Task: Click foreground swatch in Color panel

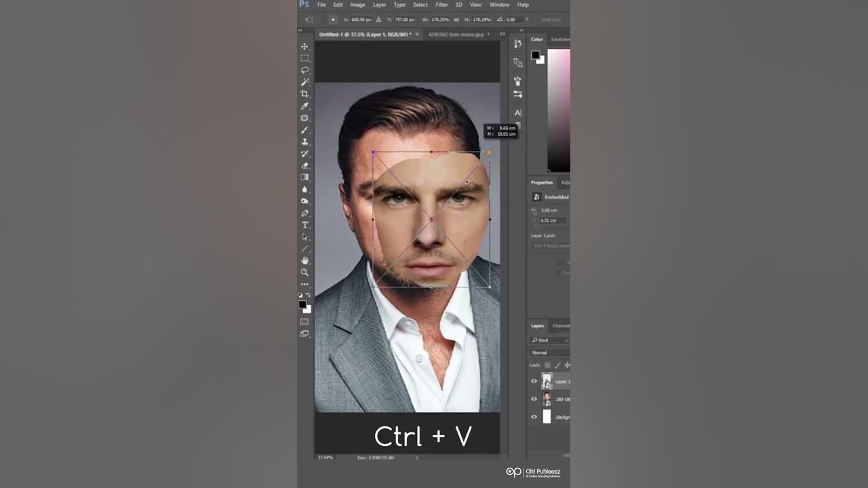Action: 536,55
